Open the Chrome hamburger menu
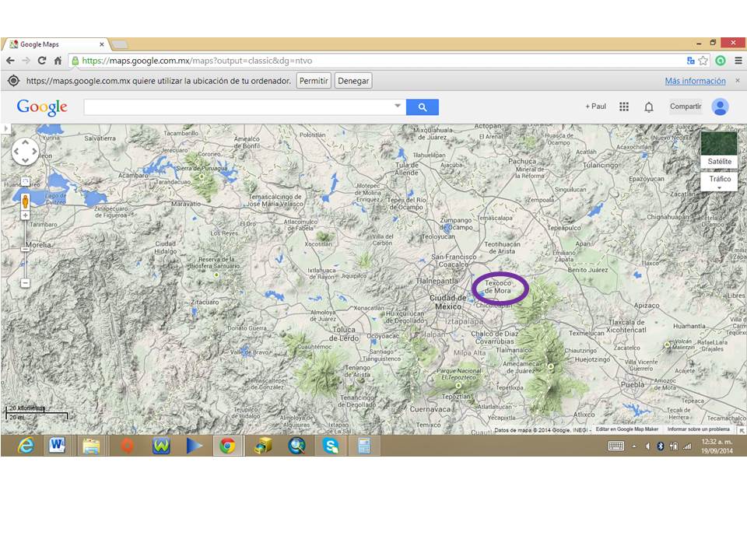This screenshot has height=560, width=747. [738, 61]
